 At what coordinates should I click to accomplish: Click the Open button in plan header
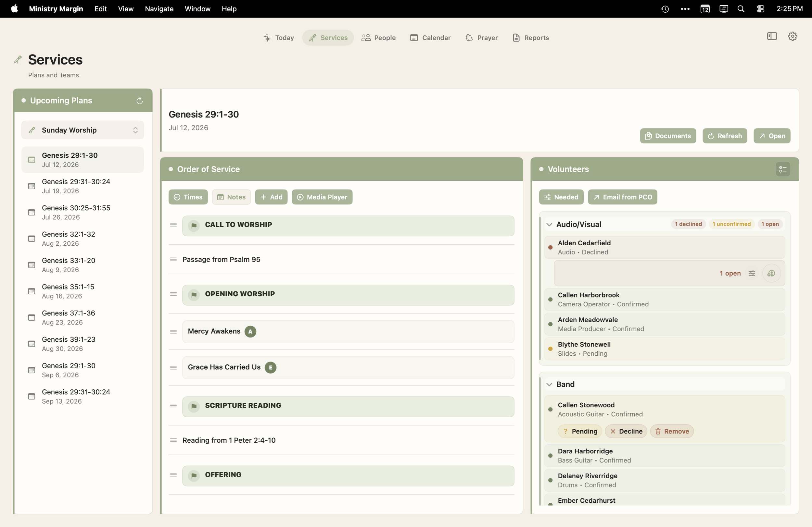[772, 136]
